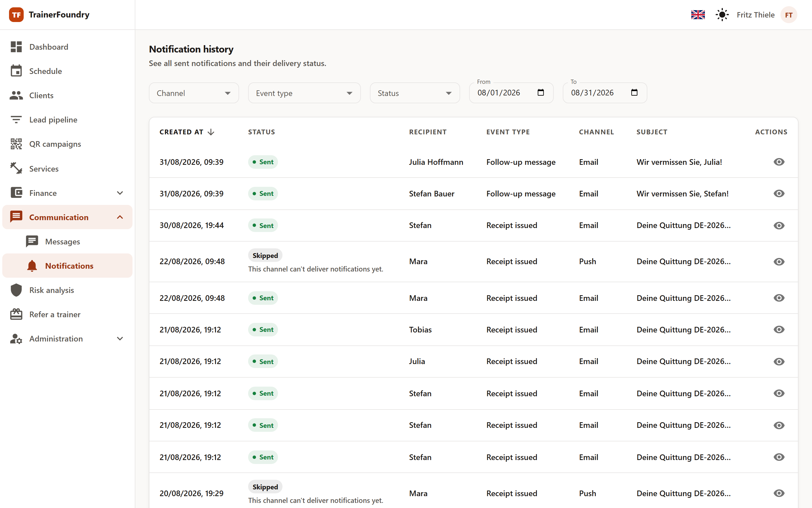Open eye icon for Mara 20/08/2026 19:29 row
This screenshot has height=508, width=812.
[779, 493]
